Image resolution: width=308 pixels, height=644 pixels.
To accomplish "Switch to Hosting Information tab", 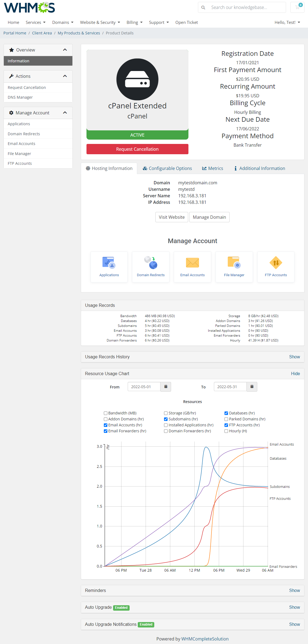I will (x=109, y=168).
